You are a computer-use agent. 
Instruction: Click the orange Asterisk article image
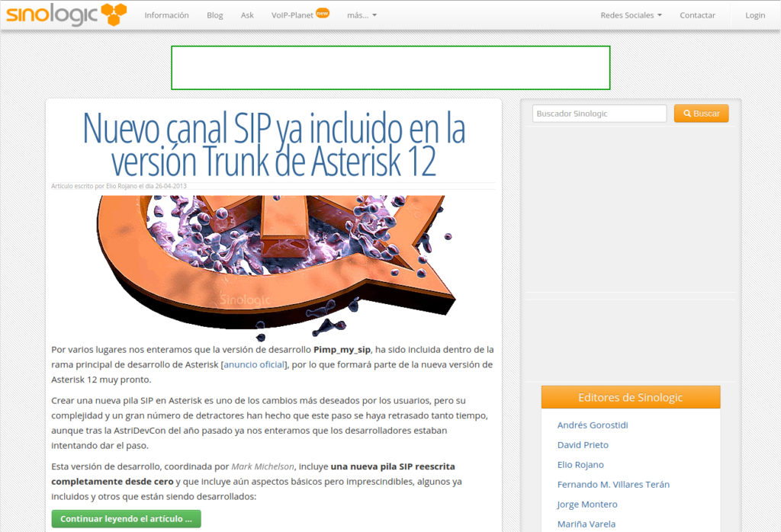coord(274,263)
